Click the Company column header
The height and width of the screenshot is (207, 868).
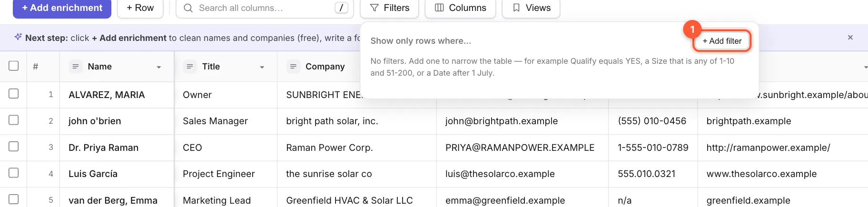[x=325, y=67]
